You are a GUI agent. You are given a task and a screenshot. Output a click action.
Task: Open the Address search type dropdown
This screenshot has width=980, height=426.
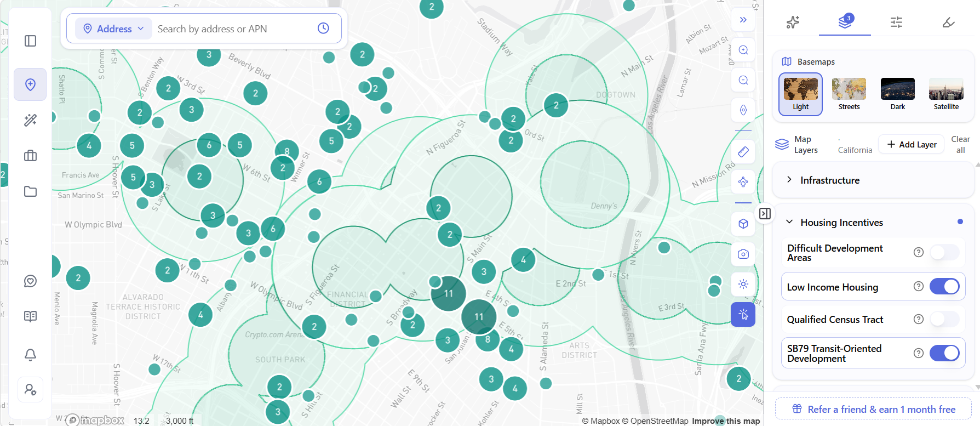(114, 29)
